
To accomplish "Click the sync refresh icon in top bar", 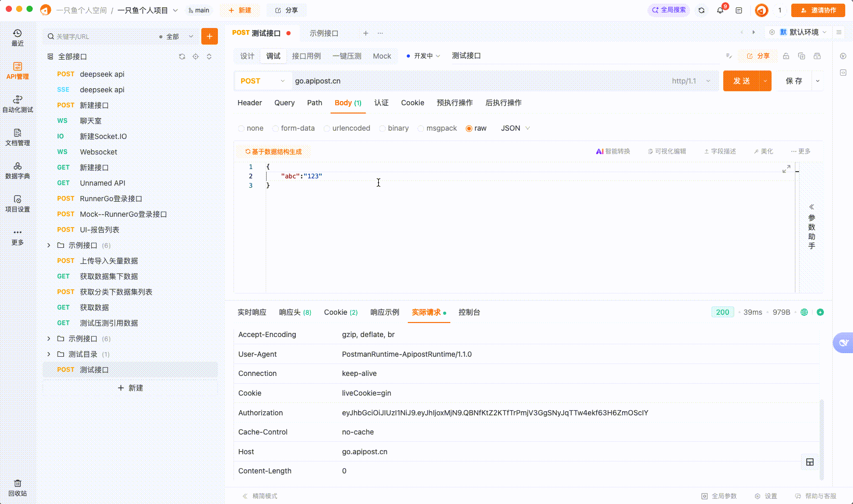I will click(x=701, y=10).
